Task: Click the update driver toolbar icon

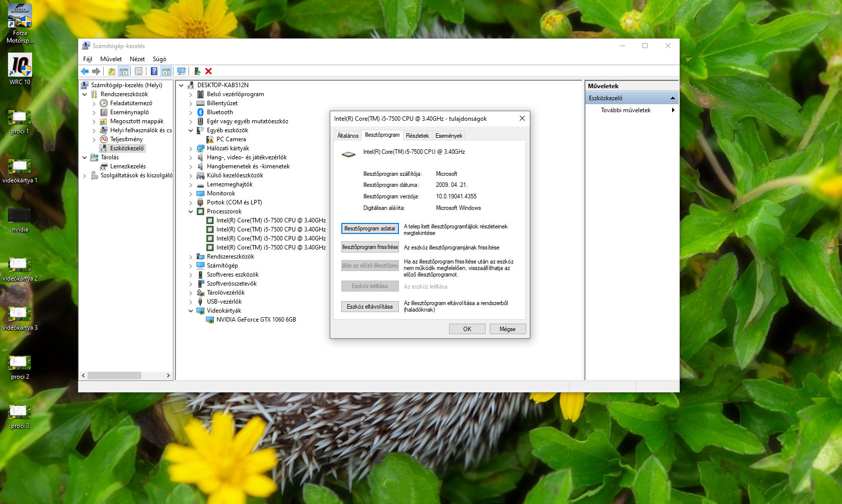Action: coord(197,71)
